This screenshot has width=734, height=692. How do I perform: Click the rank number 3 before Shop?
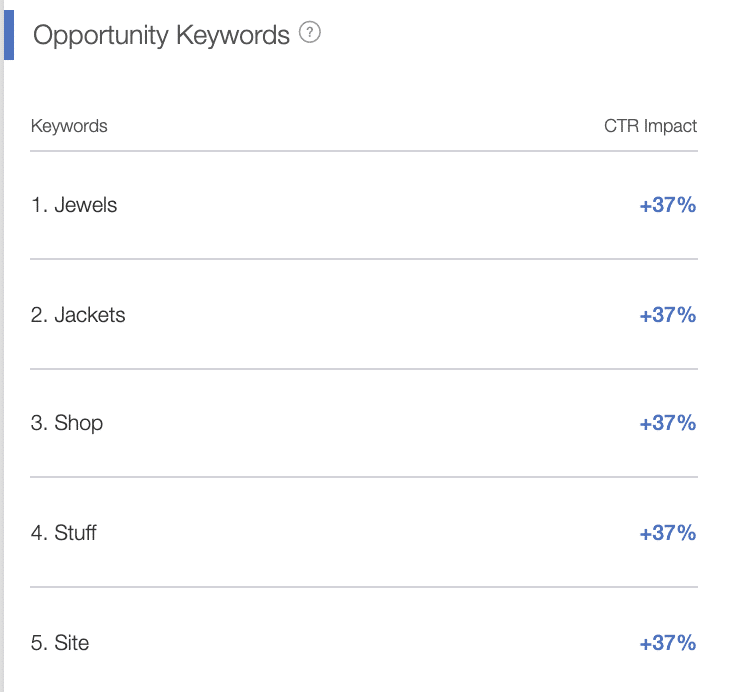tap(39, 423)
